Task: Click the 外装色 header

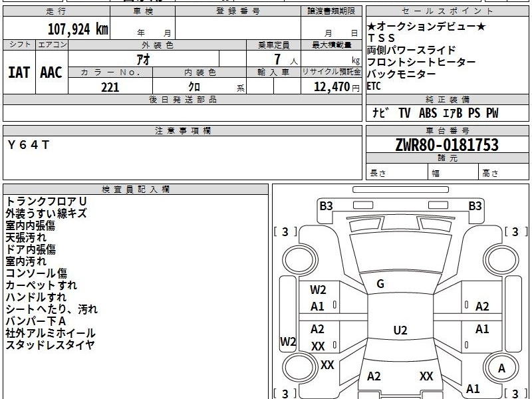Action: [x=157, y=45]
